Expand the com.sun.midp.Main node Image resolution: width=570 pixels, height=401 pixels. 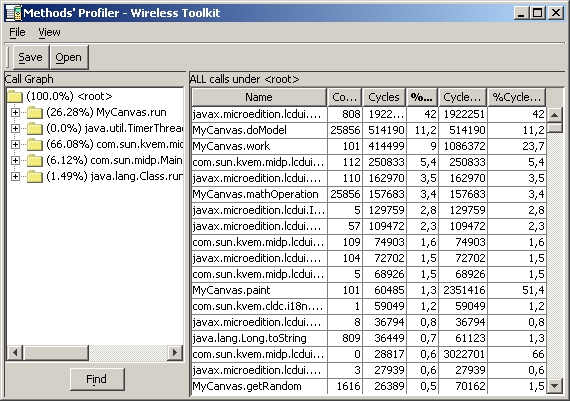coord(15,160)
